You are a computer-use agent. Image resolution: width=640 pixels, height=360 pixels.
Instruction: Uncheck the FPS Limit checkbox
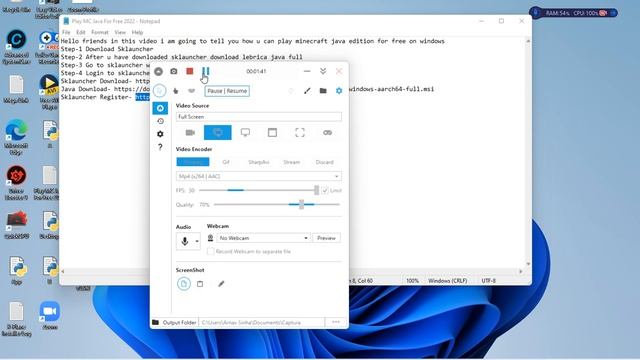[x=325, y=190]
